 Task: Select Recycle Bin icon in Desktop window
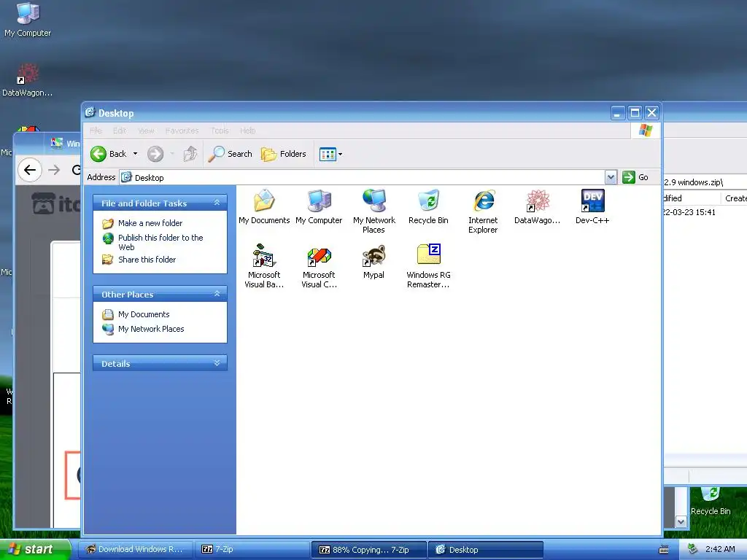[x=428, y=206]
